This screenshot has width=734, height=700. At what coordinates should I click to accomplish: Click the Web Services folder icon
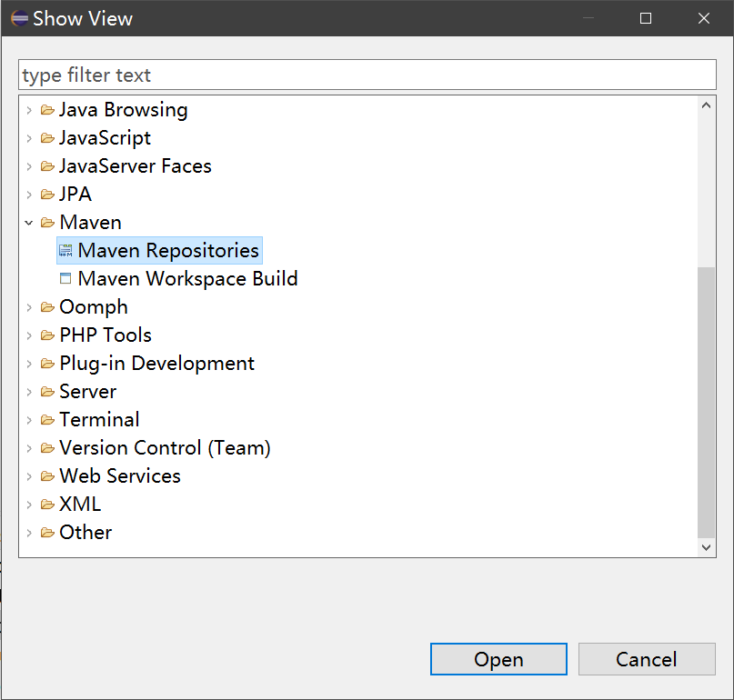coord(47,476)
